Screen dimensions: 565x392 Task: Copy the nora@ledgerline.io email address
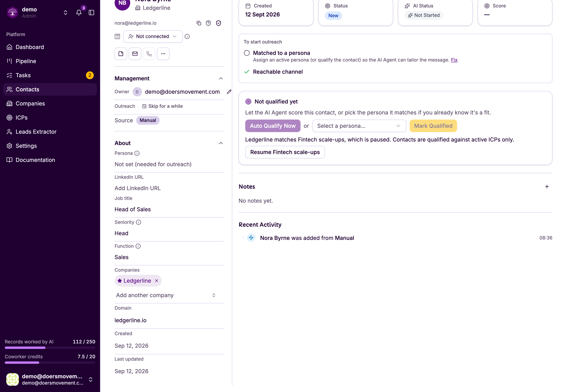pyautogui.click(x=199, y=23)
